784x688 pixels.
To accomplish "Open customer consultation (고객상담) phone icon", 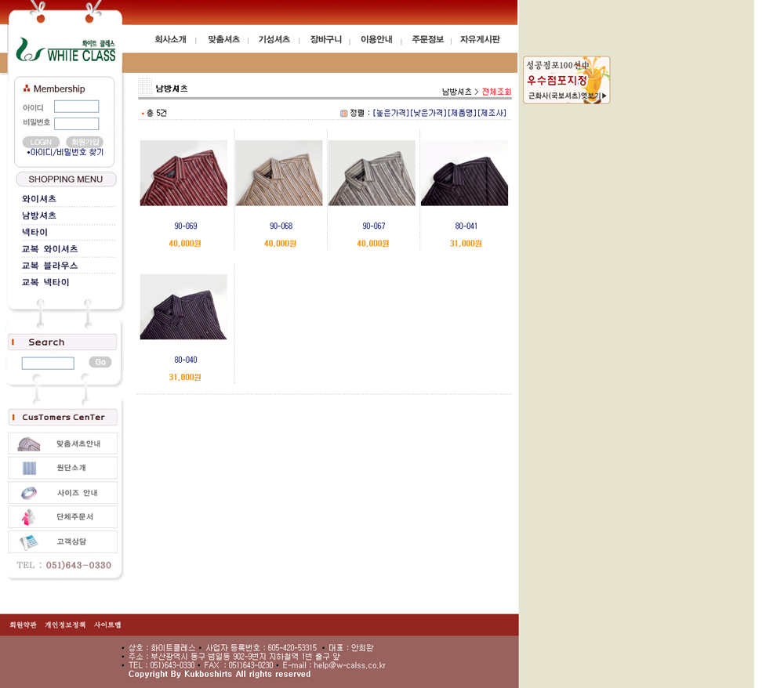I will click(x=29, y=541).
